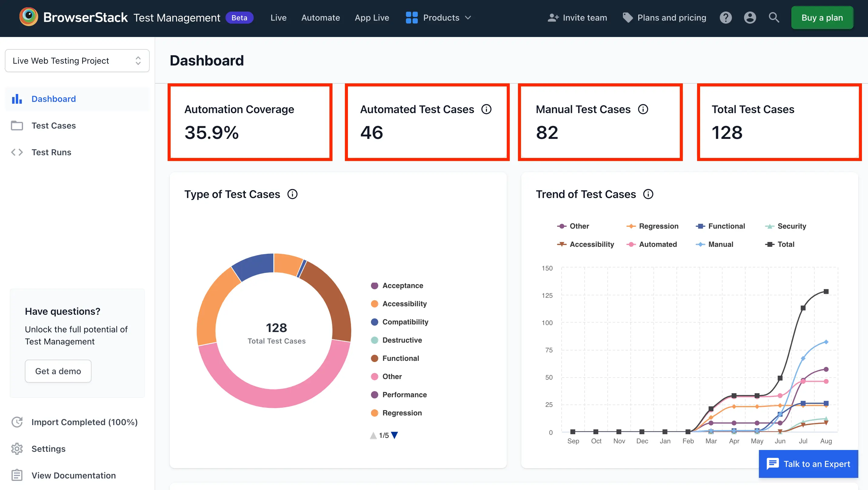The width and height of the screenshot is (868, 490).
Task: Open the Live Web Testing Project selector
Action: [x=77, y=61]
